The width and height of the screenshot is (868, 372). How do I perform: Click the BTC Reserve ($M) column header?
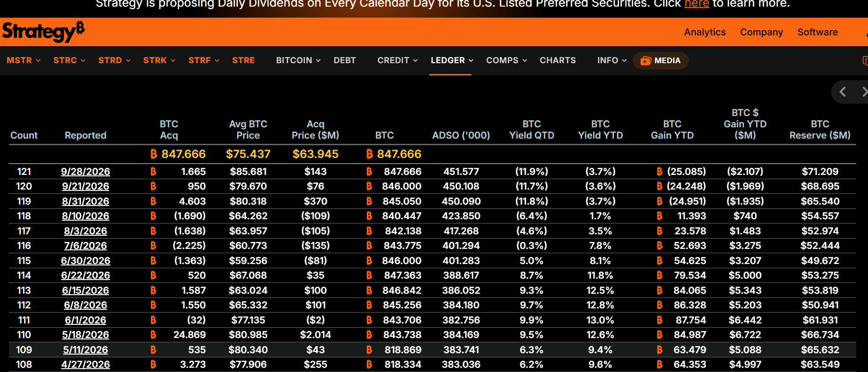(820, 130)
